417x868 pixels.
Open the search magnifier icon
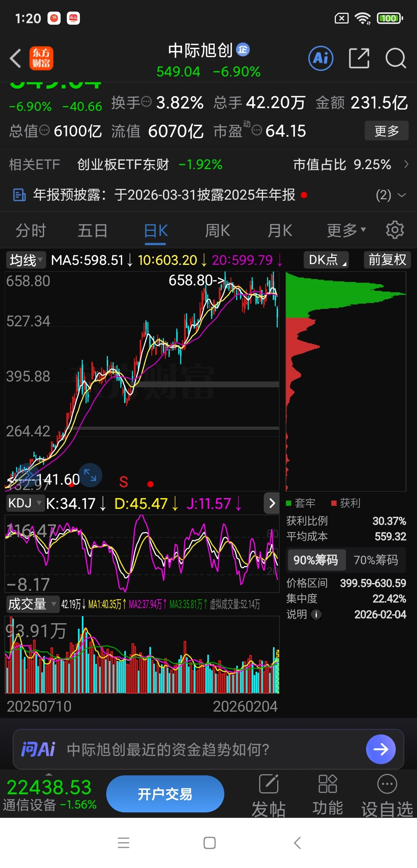click(x=396, y=58)
